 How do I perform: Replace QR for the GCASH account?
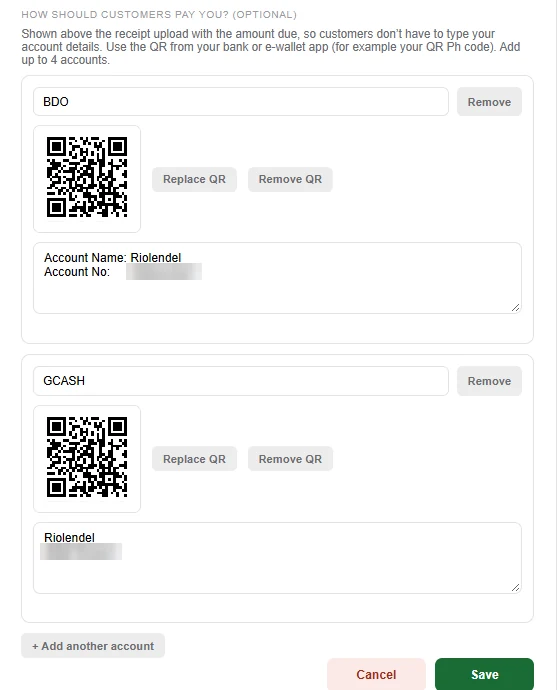coord(194,459)
